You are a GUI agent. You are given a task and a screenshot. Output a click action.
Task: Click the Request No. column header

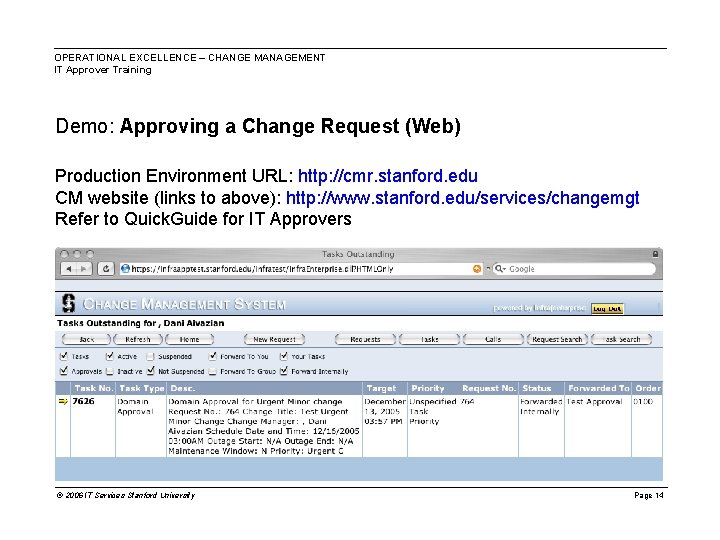[489, 388]
